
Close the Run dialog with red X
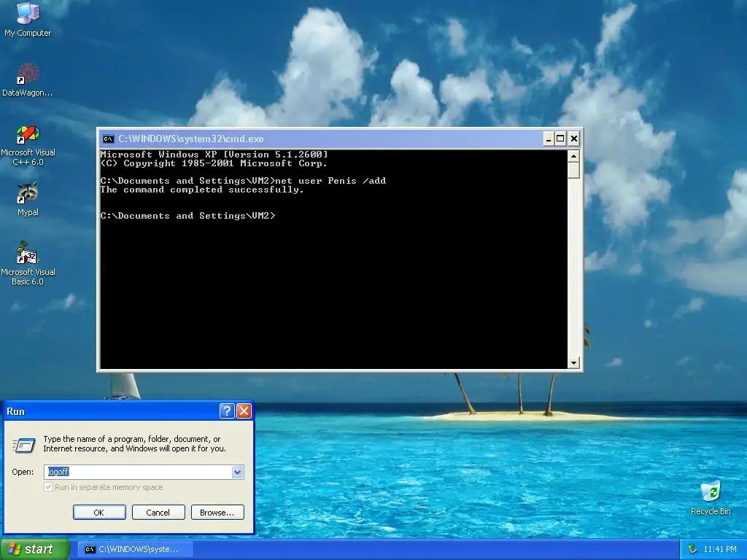(x=244, y=411)
